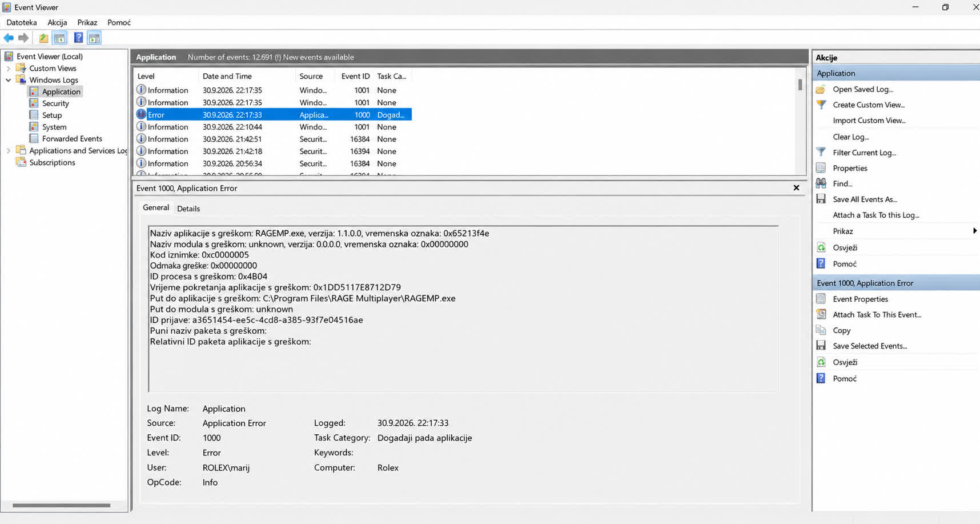Click the Forward arrow toolbar icon
Screen dimensions: 980x524
click(23, 38)
